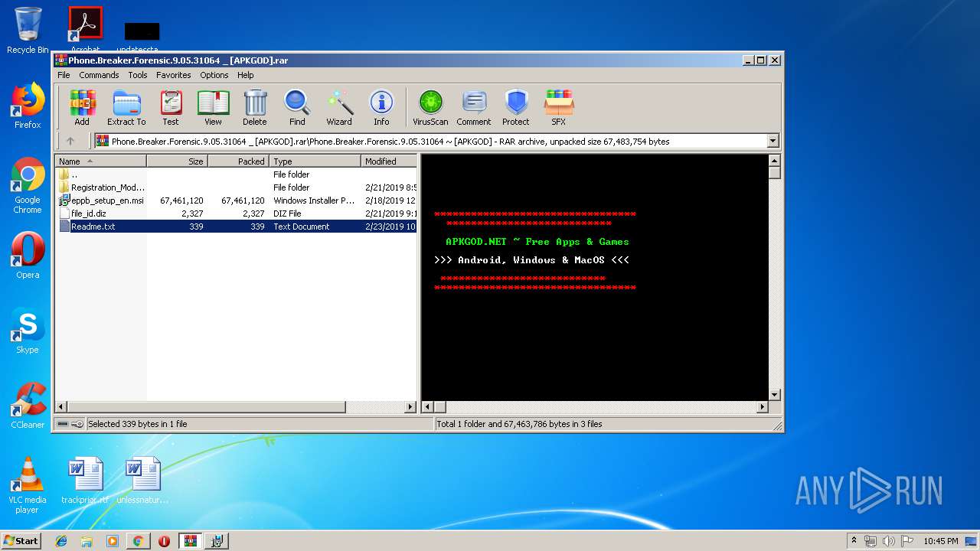
Task: Select eppb_setup_en.msi file
Action: click(237, 201)
